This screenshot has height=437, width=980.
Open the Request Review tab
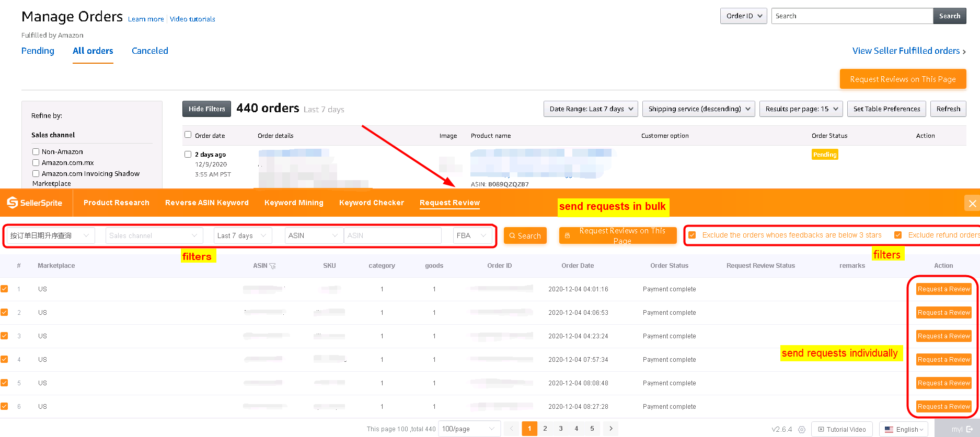[449, 203]
